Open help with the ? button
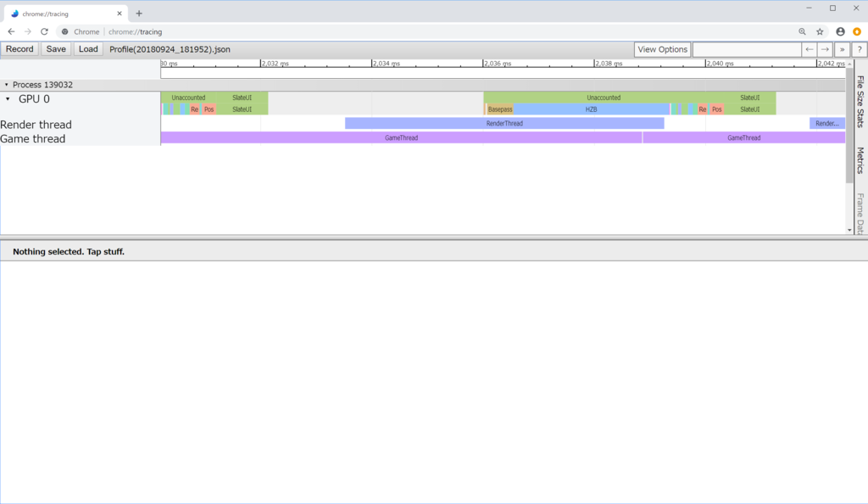Screen dimensions: 868x504 tap(860, 49)
